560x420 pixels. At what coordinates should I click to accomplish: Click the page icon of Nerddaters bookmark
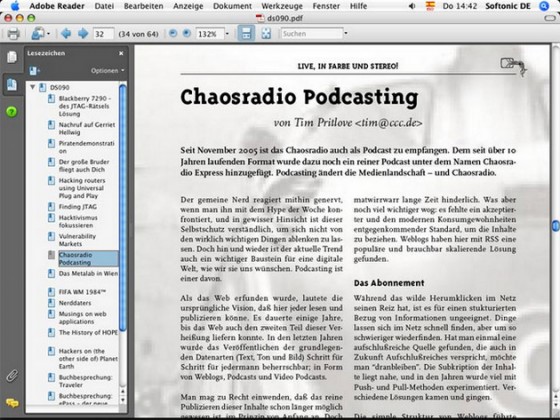tap(51, 303)
